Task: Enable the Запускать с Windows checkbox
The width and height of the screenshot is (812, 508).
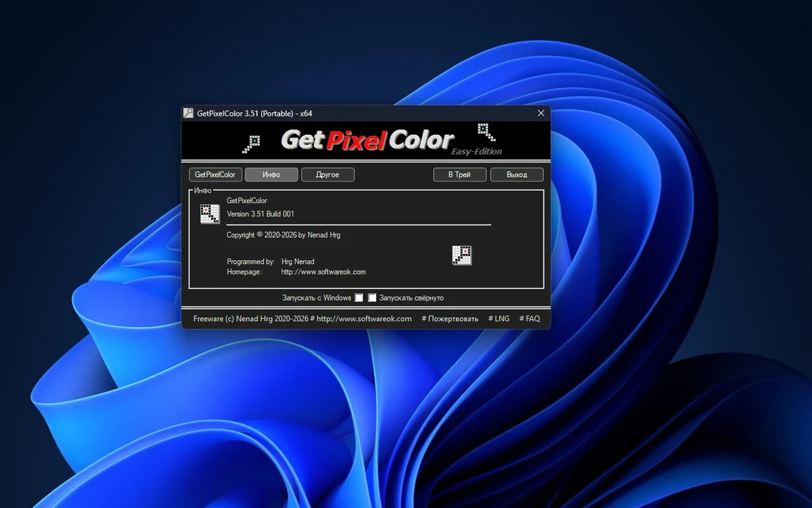Action: point(359,298)
